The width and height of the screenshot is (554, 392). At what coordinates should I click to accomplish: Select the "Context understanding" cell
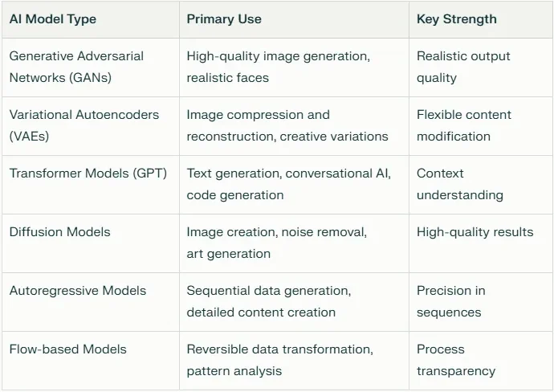(460, 184)
